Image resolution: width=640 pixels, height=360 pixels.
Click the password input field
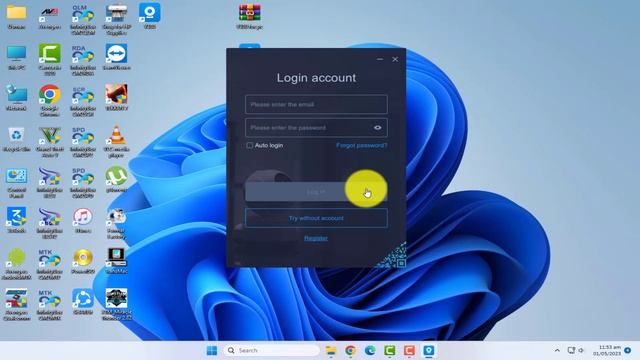tap(316, 128)
